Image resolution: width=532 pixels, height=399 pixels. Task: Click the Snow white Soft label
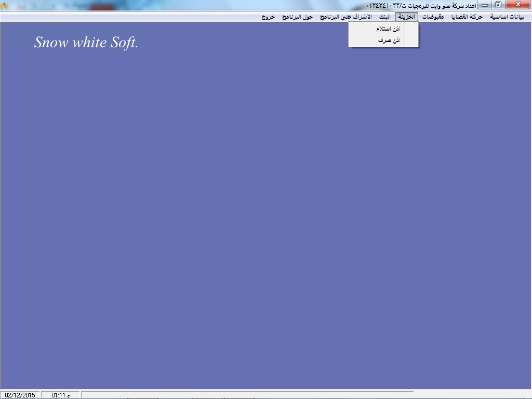coord(86,43)
